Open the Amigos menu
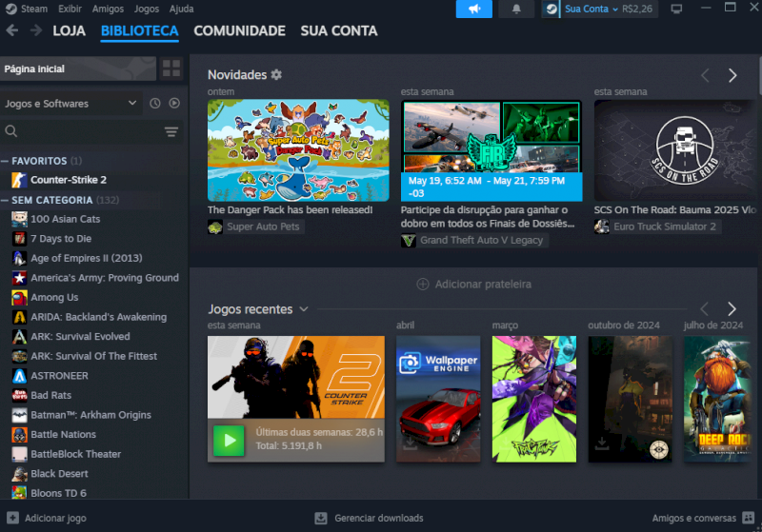Screen dimensions: 762x532 click(x=108, y=9)
